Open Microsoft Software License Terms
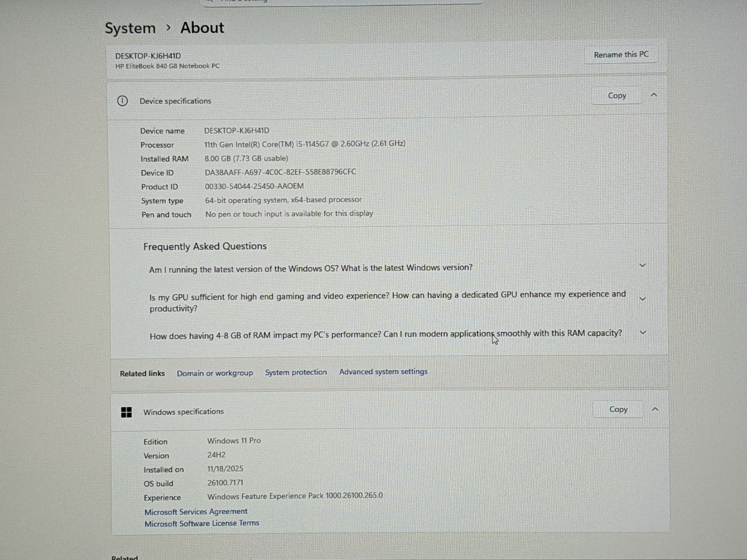Screen dimensions: 747x560 202,524
